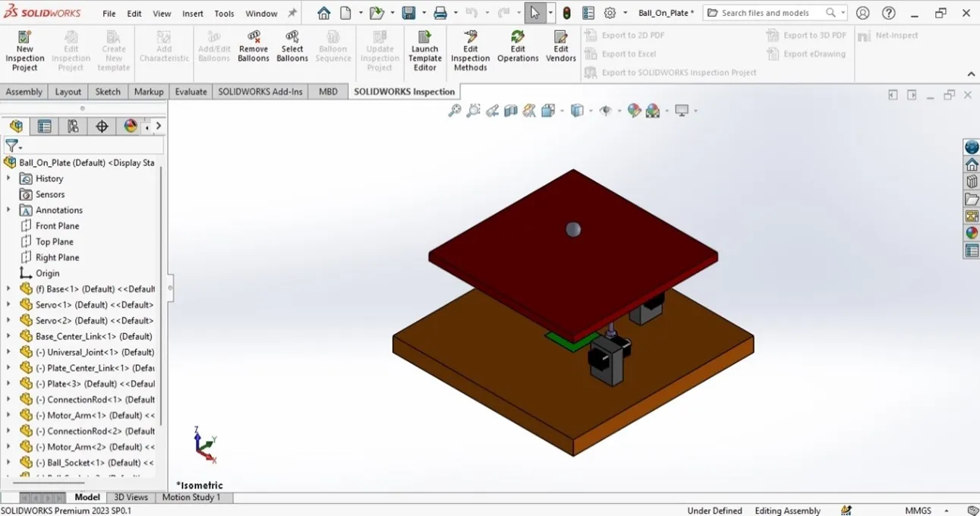980x516 pixels.
Task: Open Edit Operations
Action: tap(518, 47)
